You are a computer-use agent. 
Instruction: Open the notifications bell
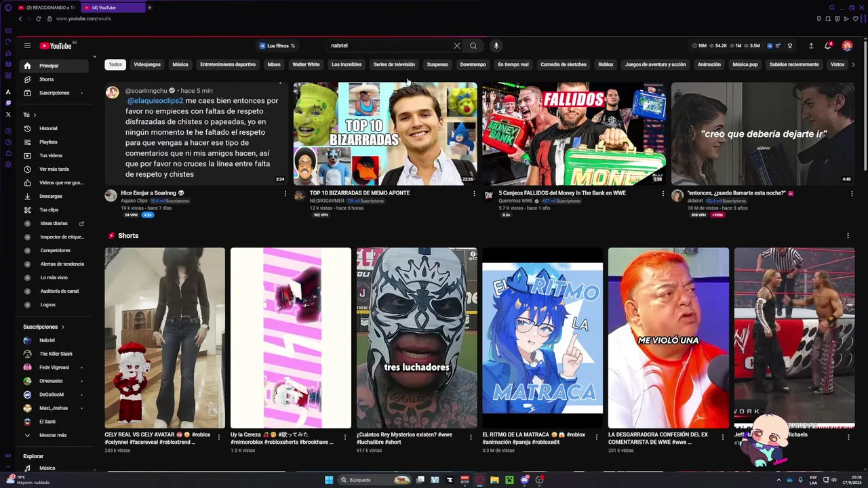[827, 45]
